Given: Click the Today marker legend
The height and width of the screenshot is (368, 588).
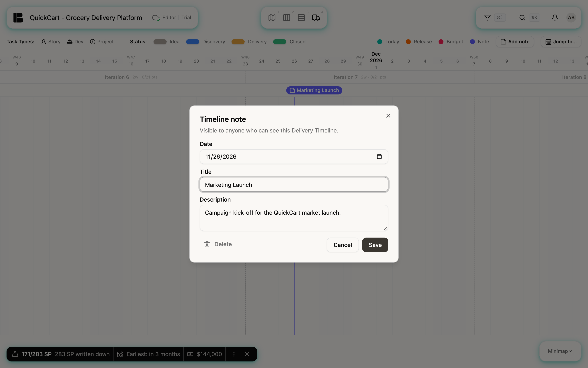Looking at the screenshot, I should click(388, 42).
